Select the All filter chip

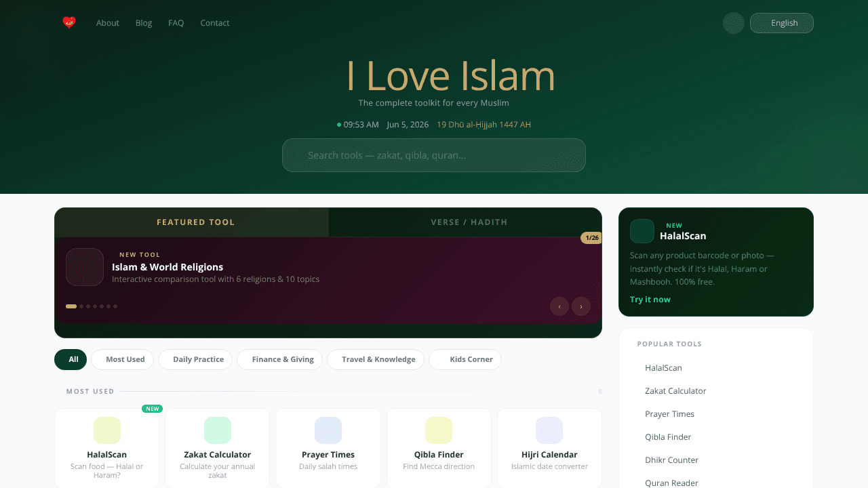(x=71, y=359)
